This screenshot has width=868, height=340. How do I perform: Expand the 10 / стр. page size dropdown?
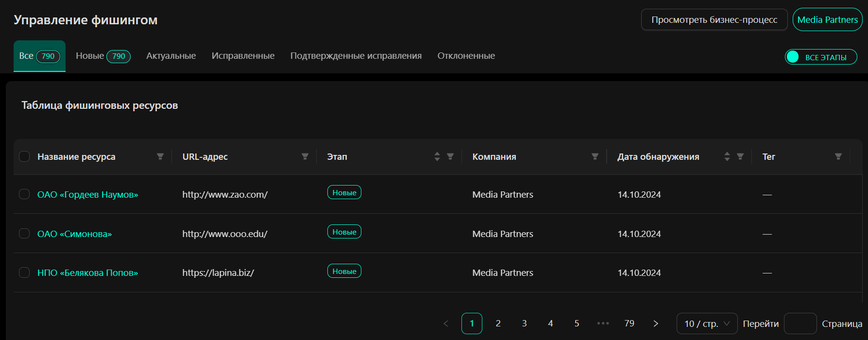707,323
